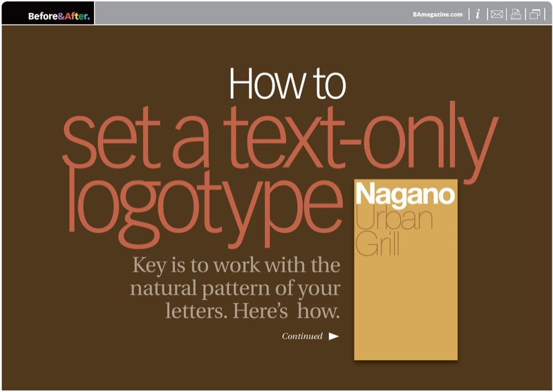
Task: Click the line "Key is to work with the"
Action: (x=236, y=265)
